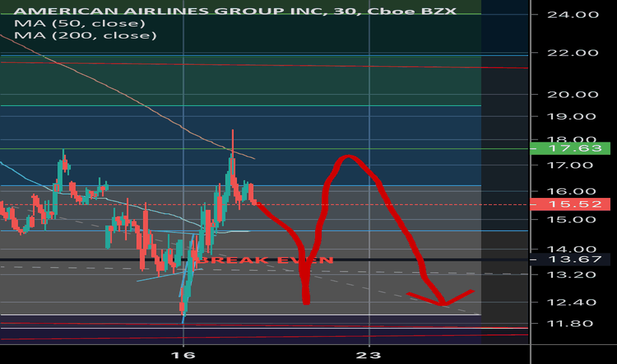The height and width of the screenshot is (364, 617).
Task: Click the 12.40 price axis value
Action: [573, 302]
